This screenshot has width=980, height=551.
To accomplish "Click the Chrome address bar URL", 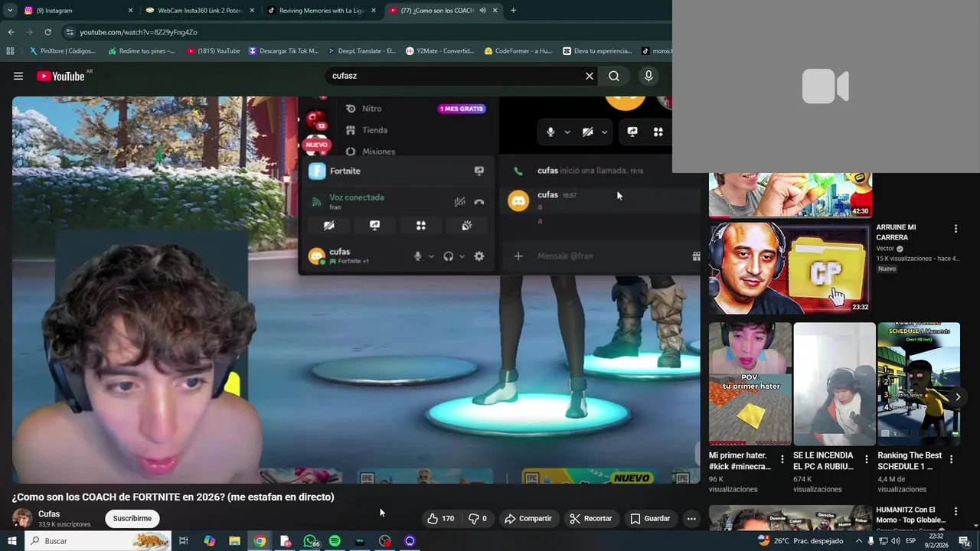I will (x=139, y=32).
